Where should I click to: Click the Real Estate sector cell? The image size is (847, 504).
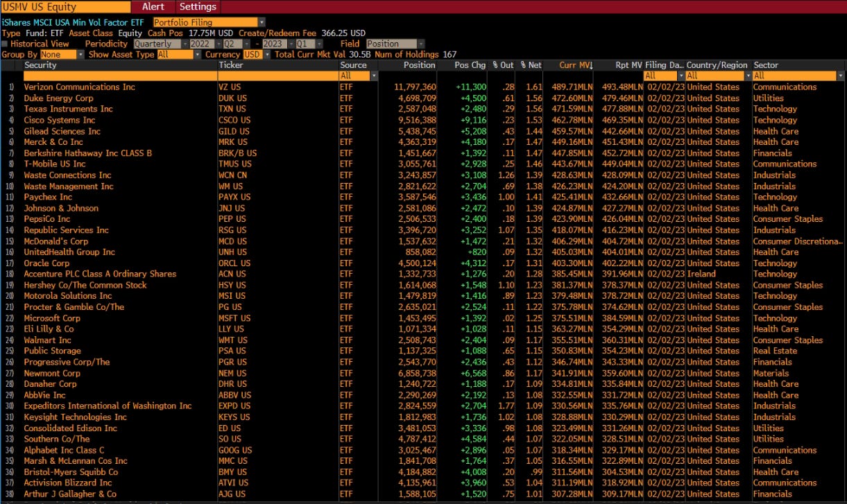[x=773, y=351]
